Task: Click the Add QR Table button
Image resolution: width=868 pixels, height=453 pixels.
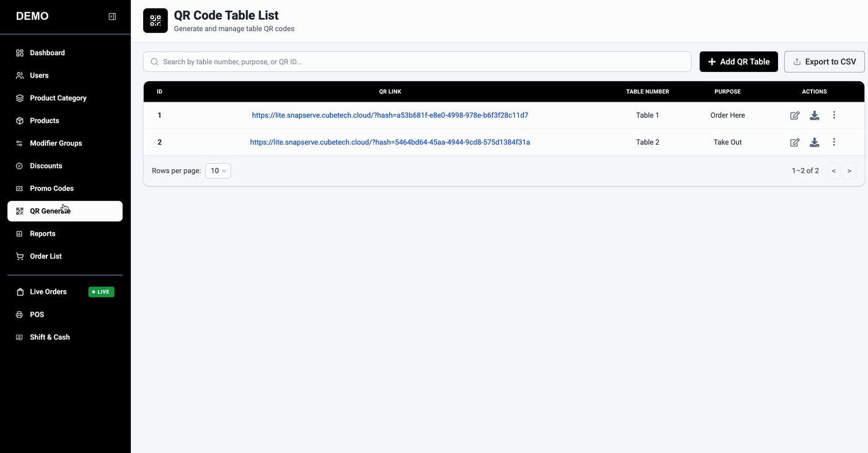Action: tap(739, 61)
